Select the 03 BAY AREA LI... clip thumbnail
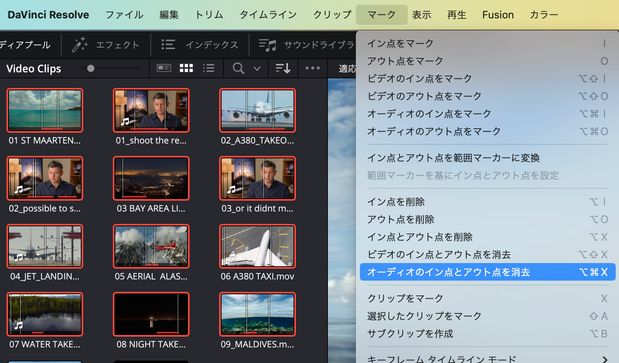Screen dimensions: 619x363 tap(151, 178)
